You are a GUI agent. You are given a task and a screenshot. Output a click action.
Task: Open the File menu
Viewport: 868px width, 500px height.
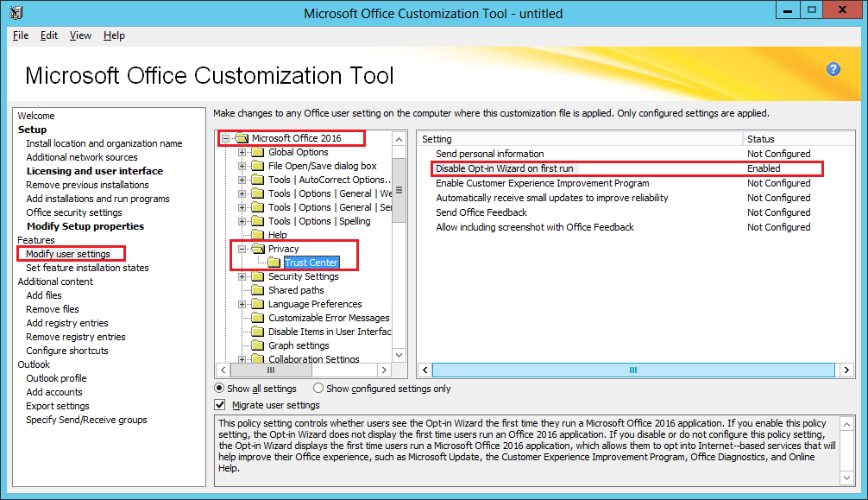[21, 35]
